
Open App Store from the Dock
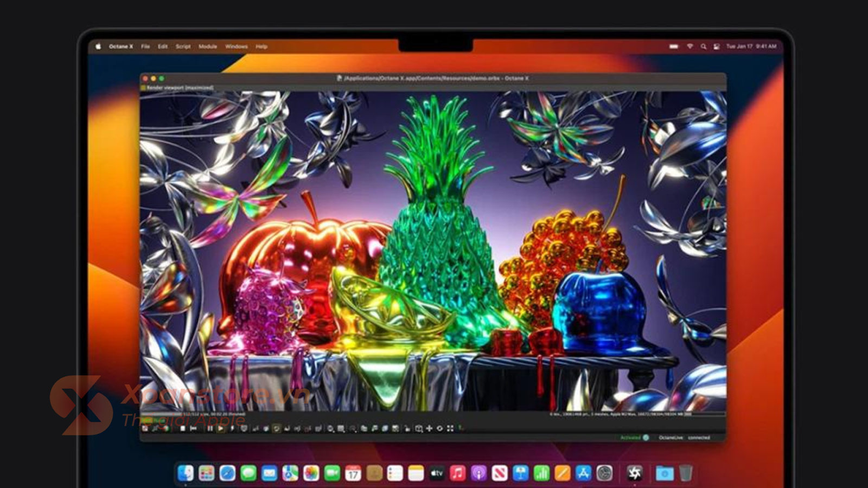584,473
